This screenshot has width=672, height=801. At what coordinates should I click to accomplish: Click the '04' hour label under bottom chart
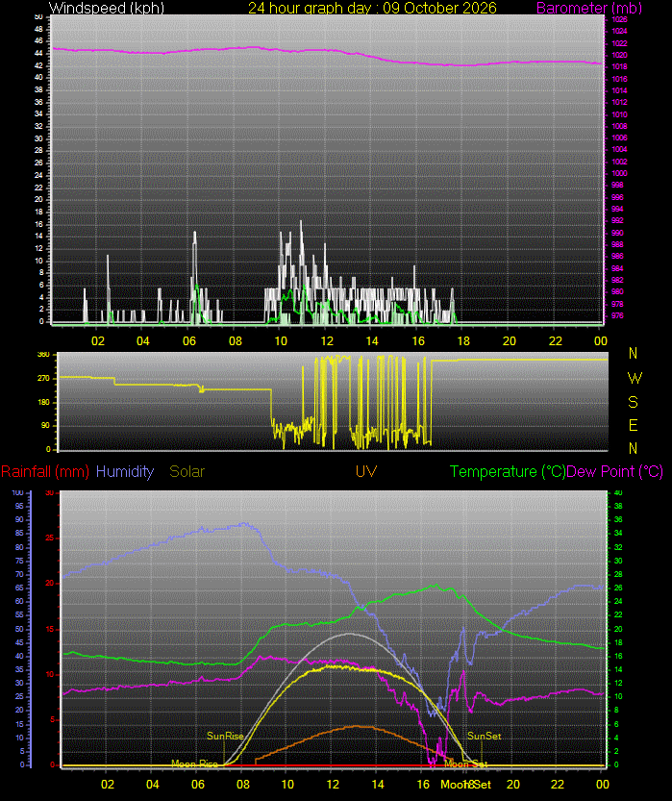[152, 784]
